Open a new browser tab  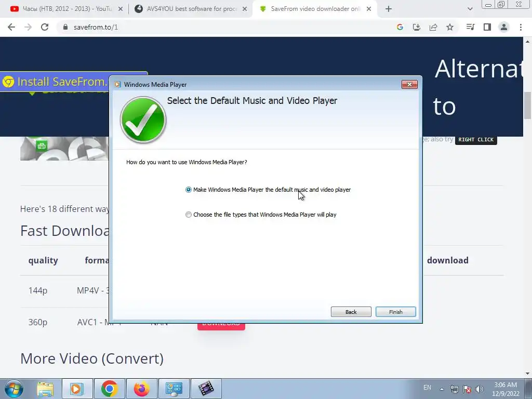tap(389, 9)
